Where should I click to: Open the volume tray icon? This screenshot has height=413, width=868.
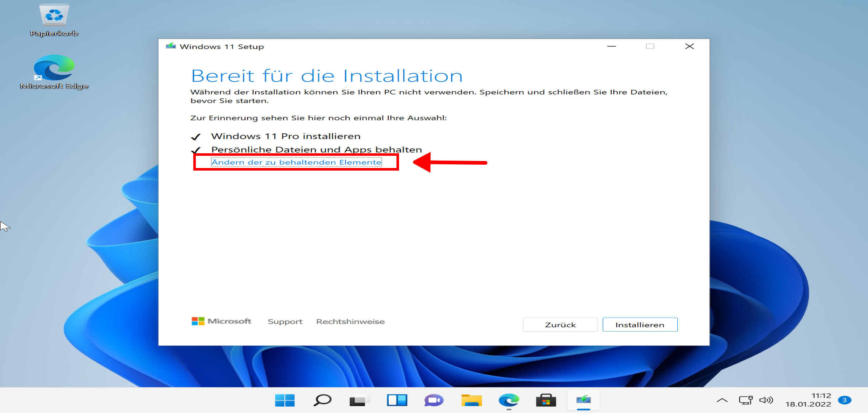[x=766, y=400]
